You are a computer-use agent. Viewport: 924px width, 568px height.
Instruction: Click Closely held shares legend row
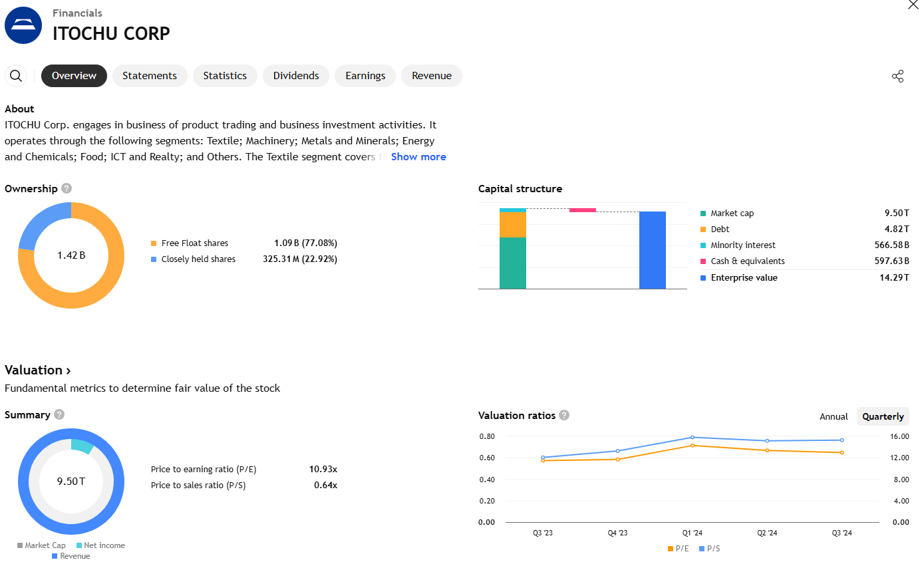[x=244, y=259]
